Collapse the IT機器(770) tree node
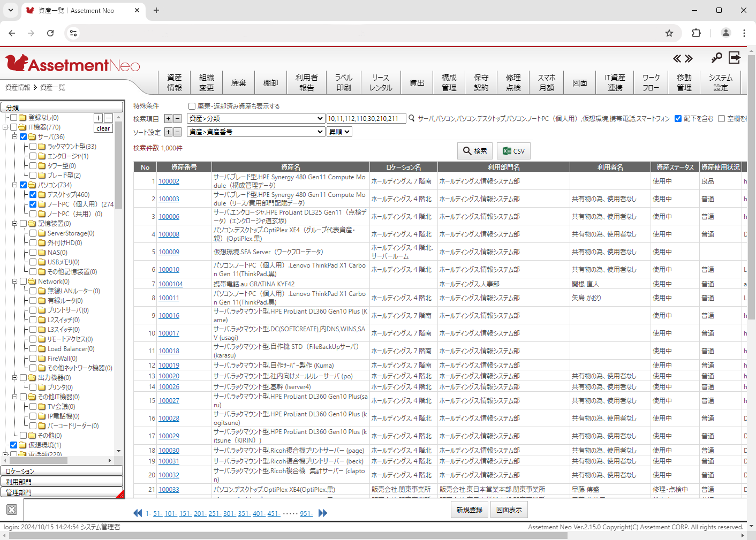The image size is (756, 540). 5,127
